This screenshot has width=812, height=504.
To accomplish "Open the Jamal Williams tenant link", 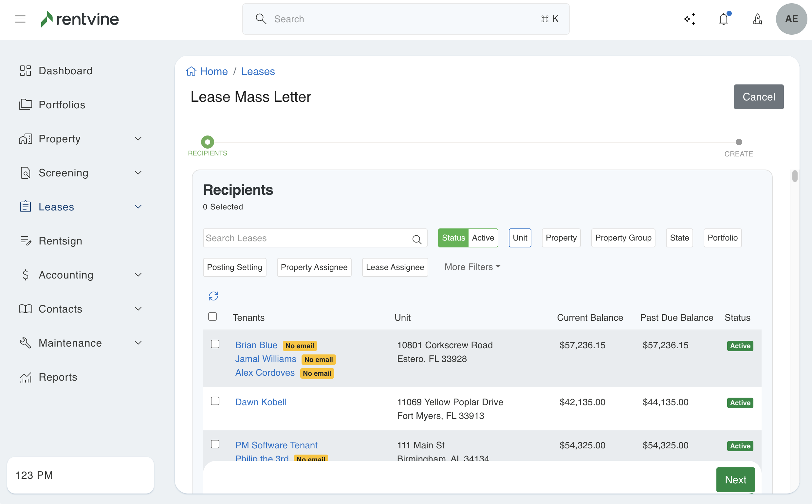I will tap(266, 359).
